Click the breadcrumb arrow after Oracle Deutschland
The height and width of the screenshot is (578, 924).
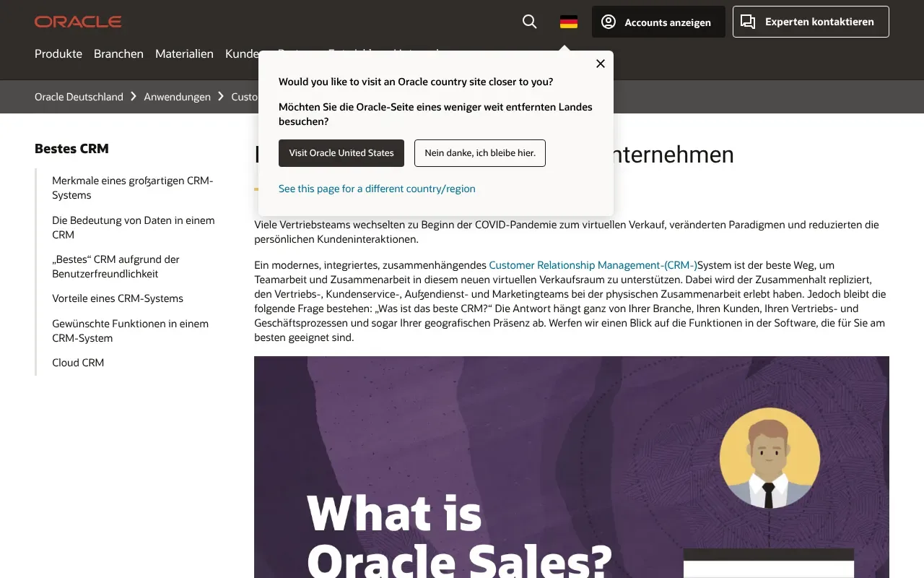click(134, 96)
